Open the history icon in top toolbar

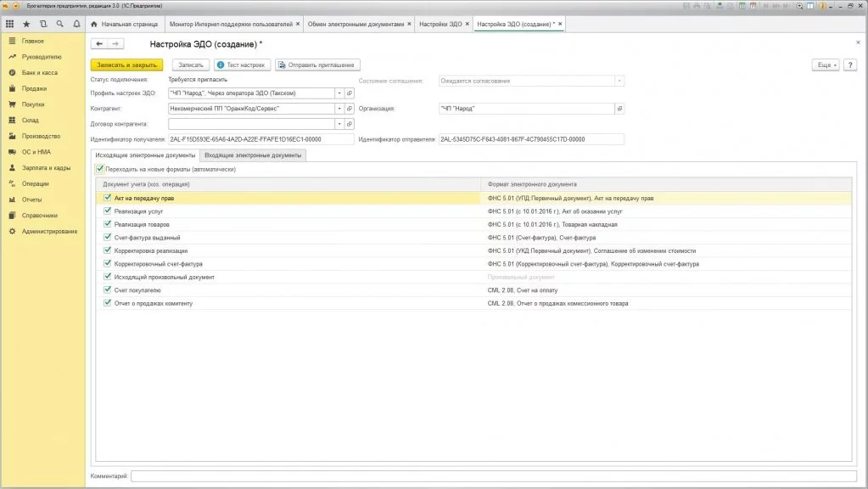[43, 24]
